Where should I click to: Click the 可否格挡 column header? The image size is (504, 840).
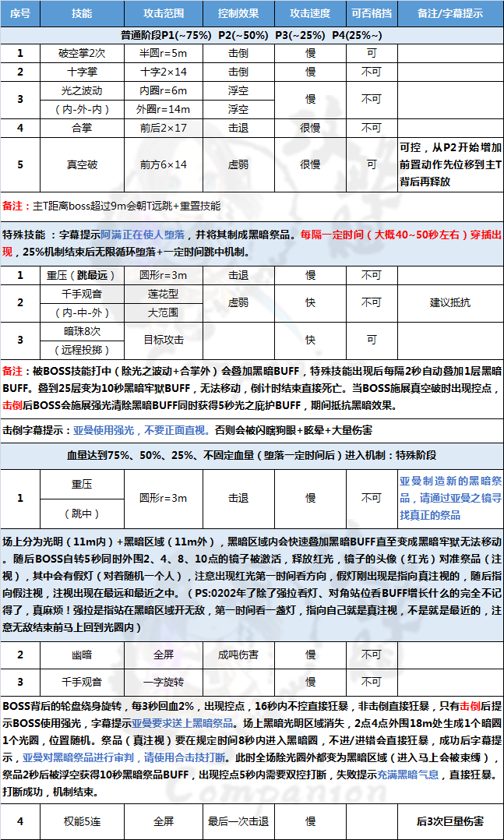(372, 13)
